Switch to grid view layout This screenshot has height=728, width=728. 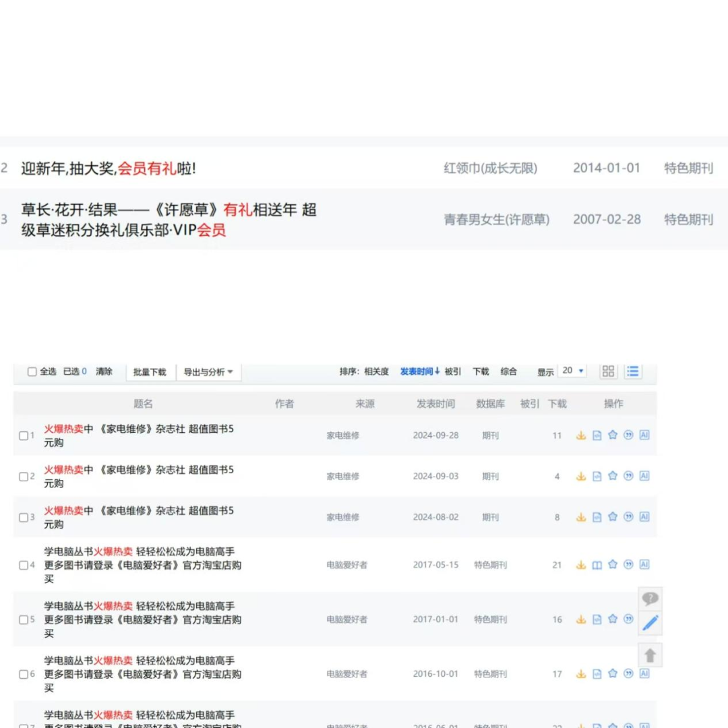pos(608,371)
